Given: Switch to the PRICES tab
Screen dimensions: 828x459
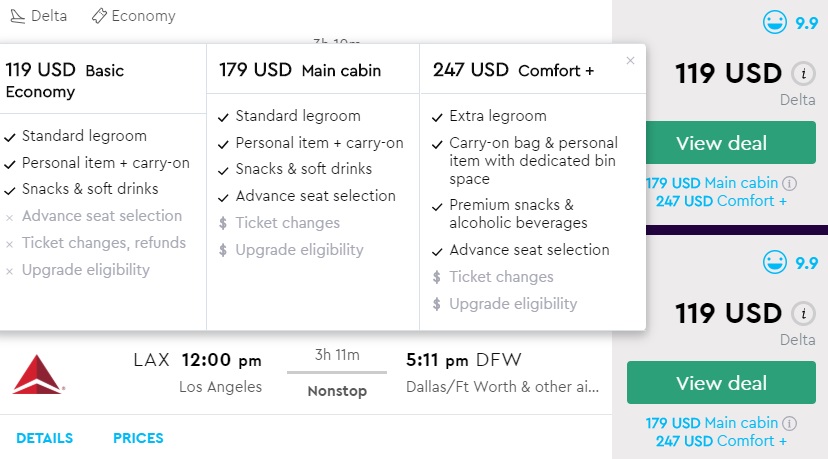Looking at the screenshot, I should [138, 438].
